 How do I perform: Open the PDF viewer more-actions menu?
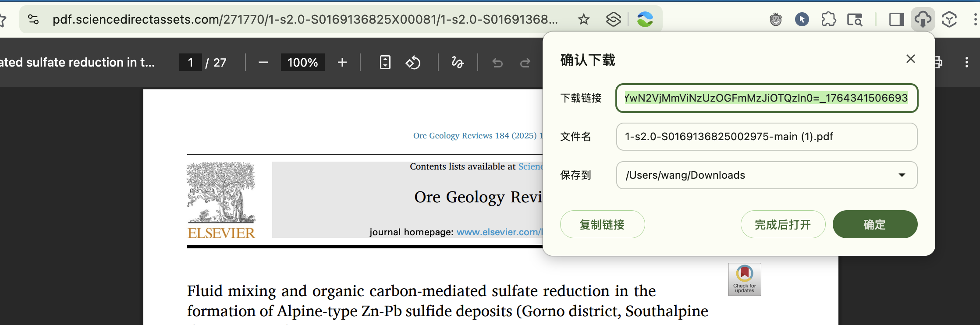pyautogui.click(x=967, y=62)
